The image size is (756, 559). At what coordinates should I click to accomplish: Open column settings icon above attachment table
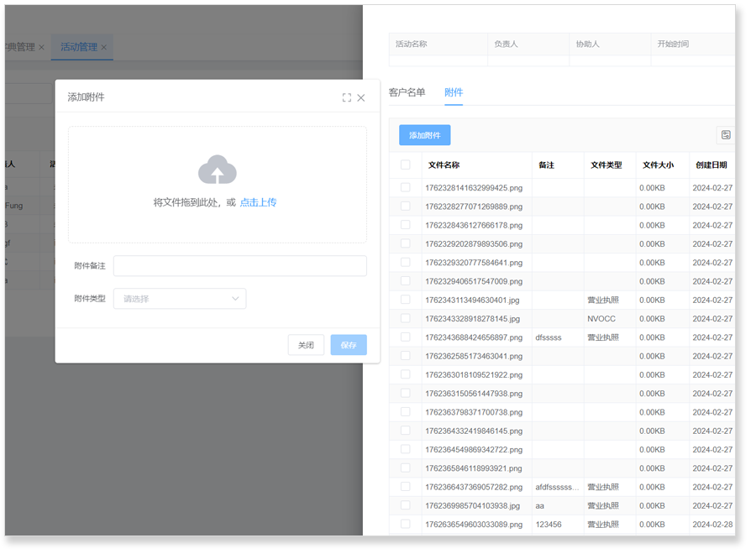click(726, 135)
